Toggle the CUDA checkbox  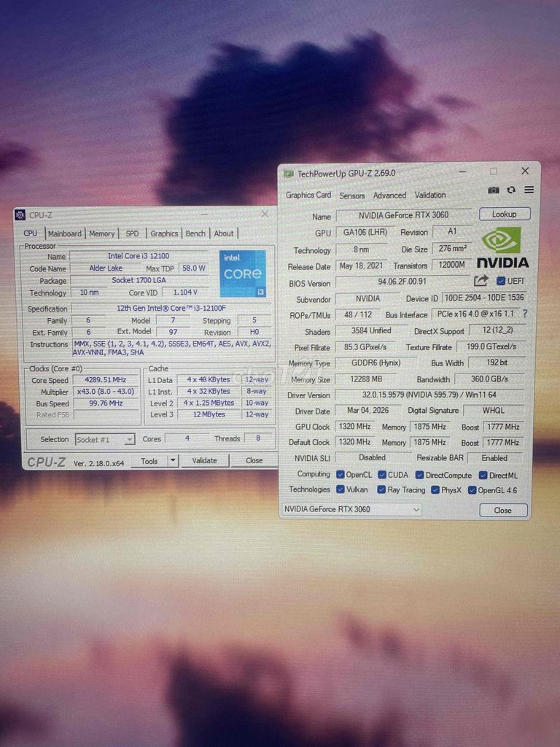381,475
